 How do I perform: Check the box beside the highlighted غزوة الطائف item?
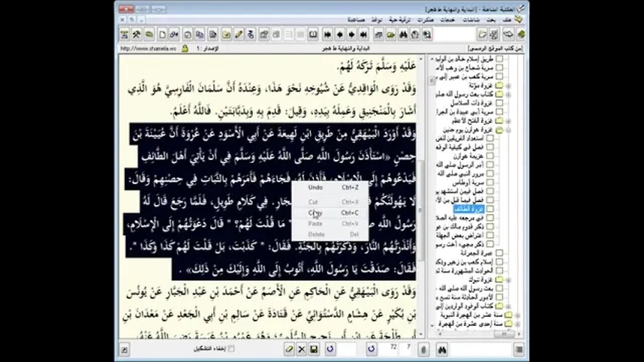(x=490, y=209)
